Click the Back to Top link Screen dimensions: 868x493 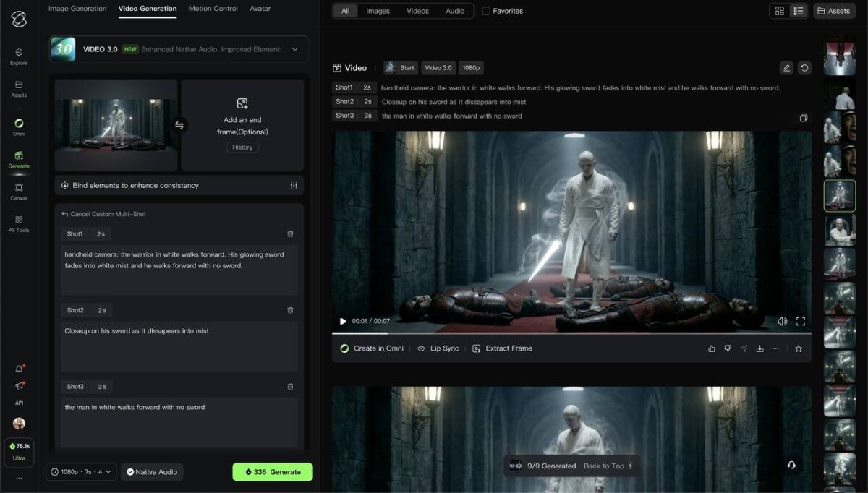pos(608,466)
